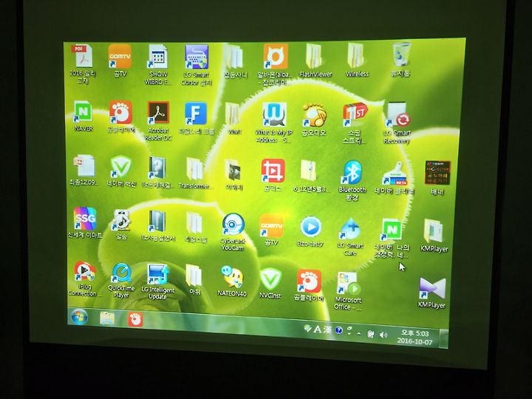Open SHOW WIBRO shortcut
This screenshot has height=399, width=532.
pos(158,64)
